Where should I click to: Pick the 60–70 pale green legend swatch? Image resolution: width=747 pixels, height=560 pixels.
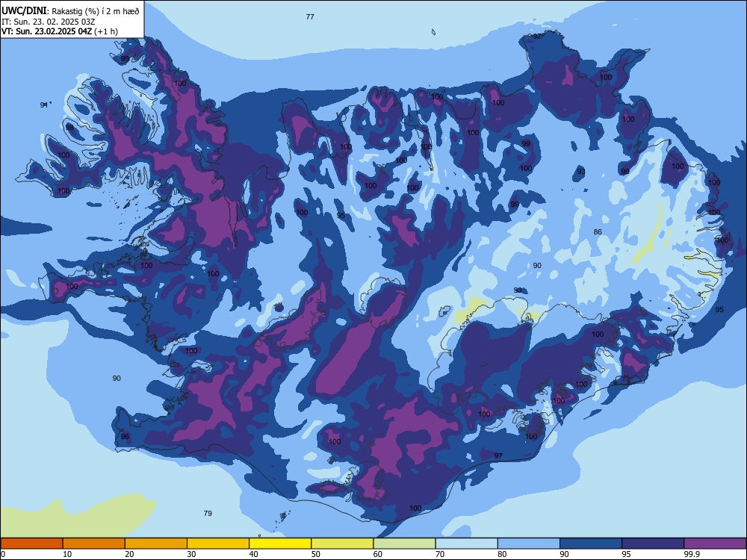pyautogui.click(x=404, y=544)
